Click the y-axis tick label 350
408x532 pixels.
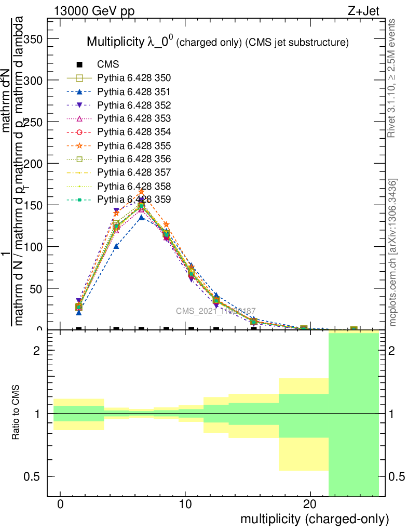[x=34, y=39]
